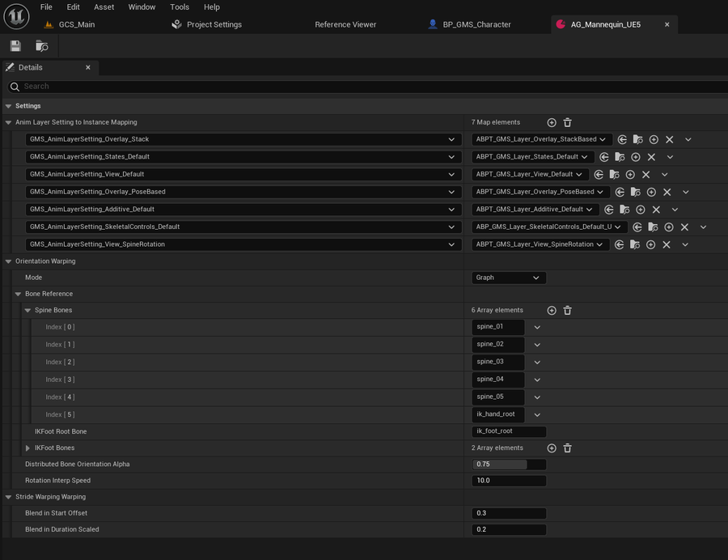728x560 pixels.
Task: Browse to asset in Content Browser toolbar icon
Action: [42, 45]
